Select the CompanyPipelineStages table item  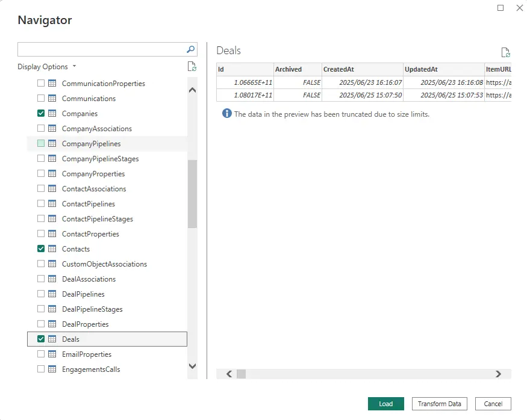pos(100,159)
